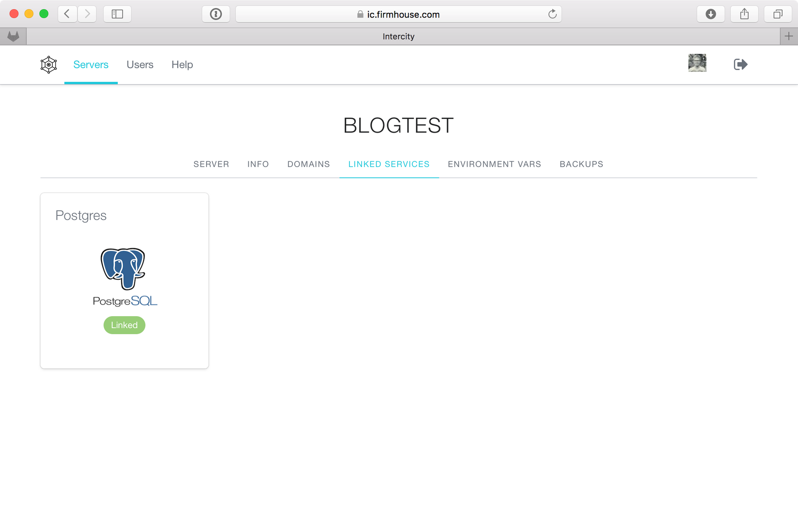Click the Share icon in toolbar

(x=744, y=14)
